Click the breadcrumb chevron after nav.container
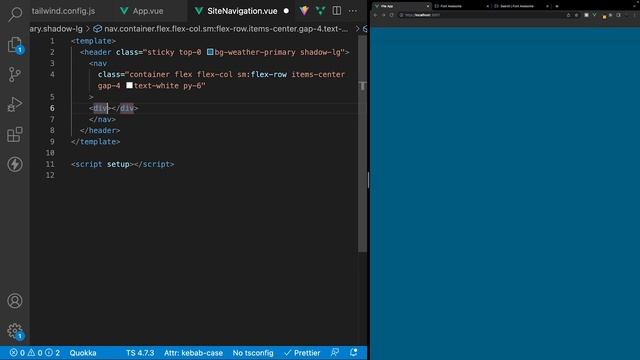Viewport: 640px width, 360px height. pos(358,29)
